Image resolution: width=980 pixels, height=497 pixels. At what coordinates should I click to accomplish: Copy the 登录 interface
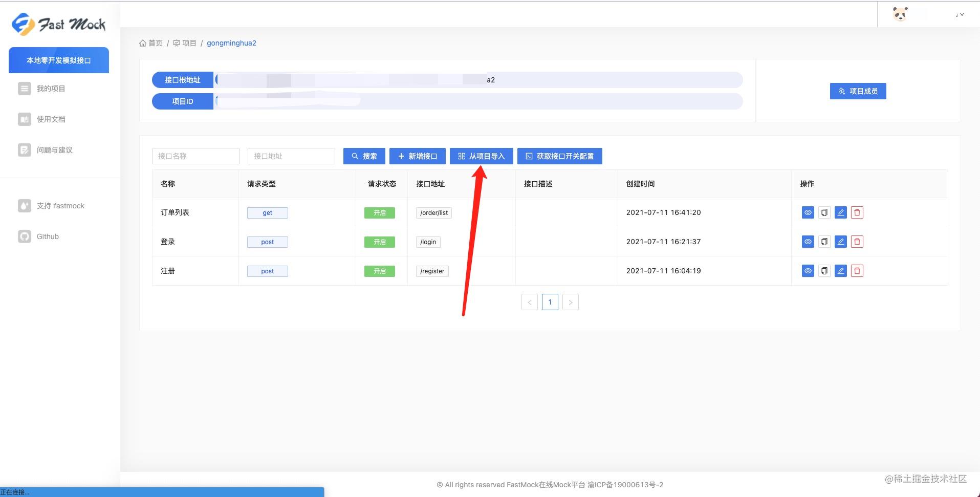(824, 242)
